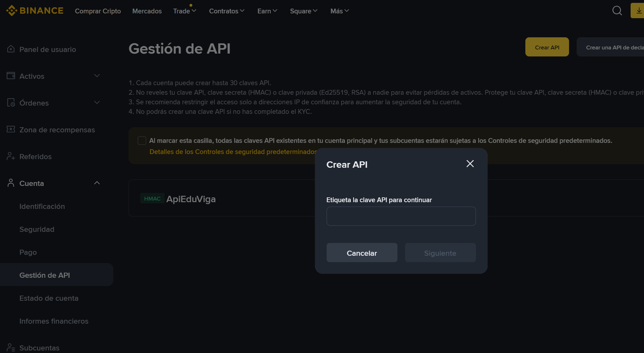Check the default security controls checkbox
Screen dimensions: 644x353
[x=142, y=141]
